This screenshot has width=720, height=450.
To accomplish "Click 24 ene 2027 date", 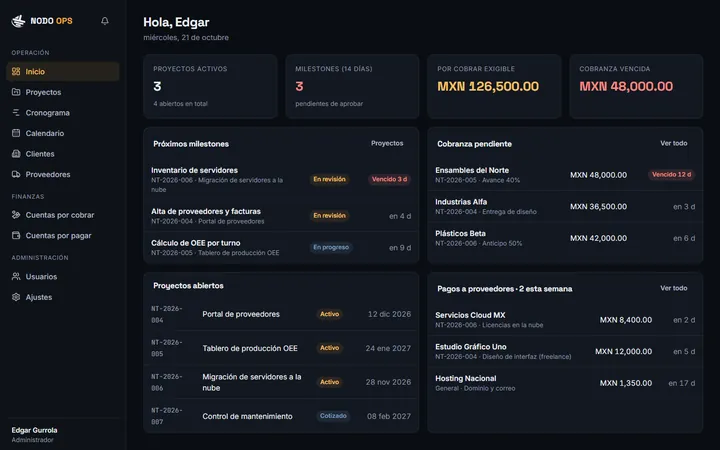I will (388, 348).
